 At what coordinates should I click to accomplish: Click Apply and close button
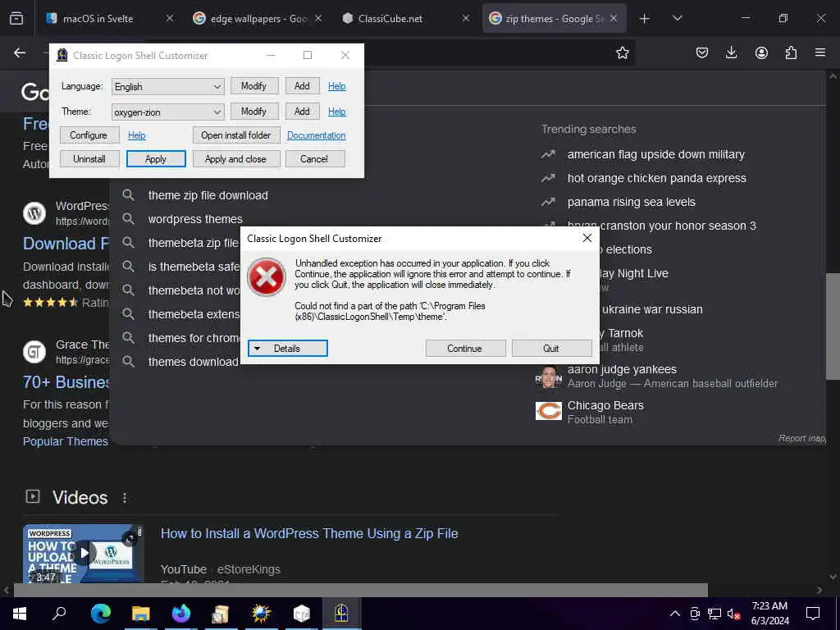(x=235, y=159)
